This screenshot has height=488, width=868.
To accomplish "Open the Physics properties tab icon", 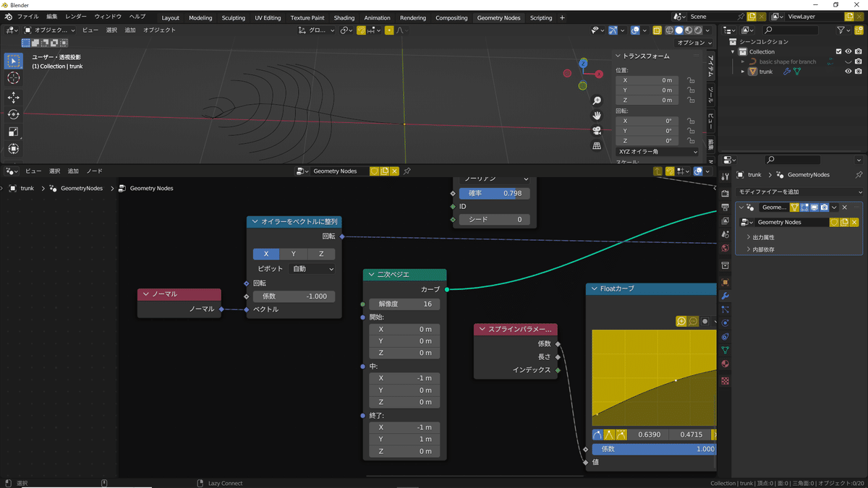I will click(x=726, y=323).
